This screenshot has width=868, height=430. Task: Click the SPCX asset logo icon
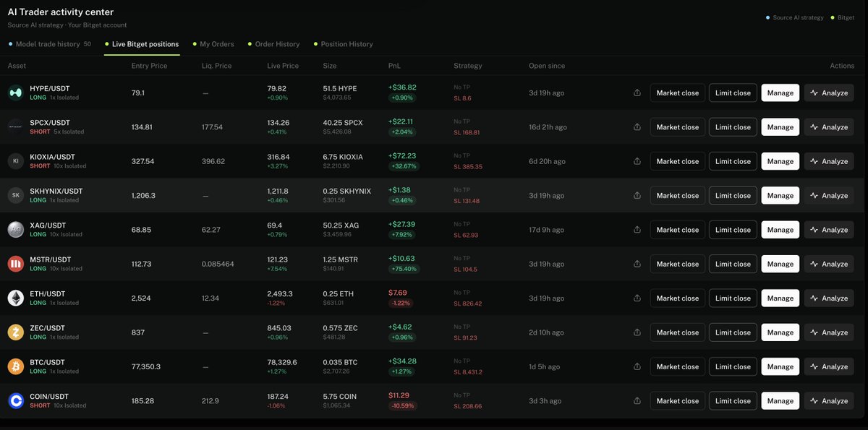pyautogui.click(x=15, y=127)
